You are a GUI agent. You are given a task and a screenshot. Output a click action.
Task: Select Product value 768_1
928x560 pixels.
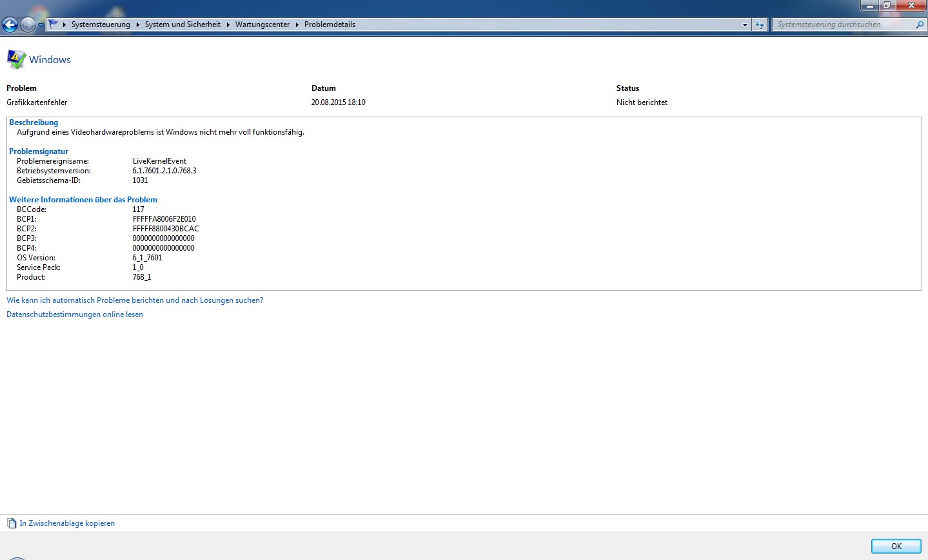tap(141, 277)
